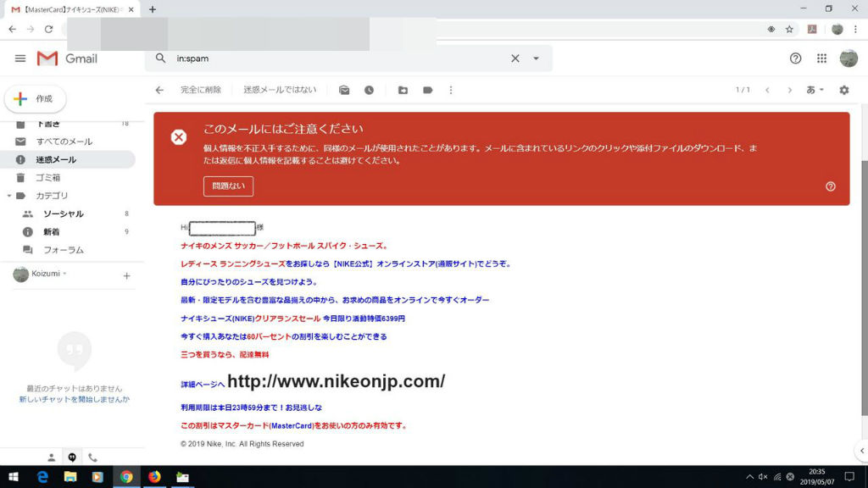Open Chrome three-dot menu
This screenshot has width=868, height=488.
point(855,30)
